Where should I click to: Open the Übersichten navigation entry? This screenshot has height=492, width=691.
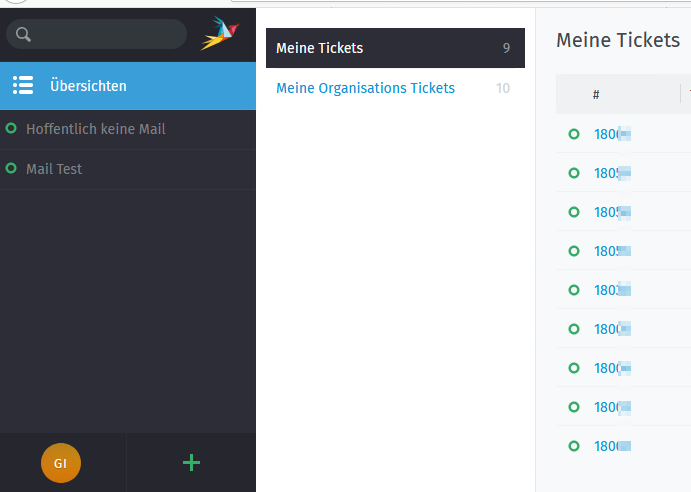128,86
